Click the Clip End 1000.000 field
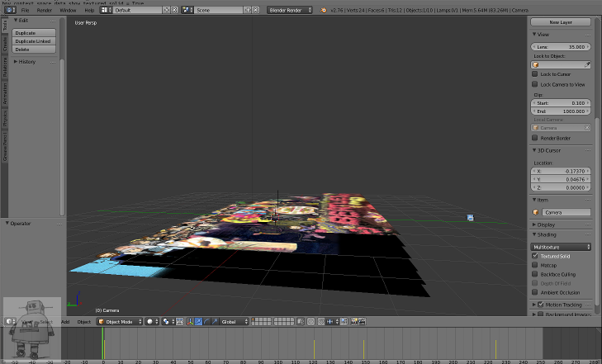This screenshot has width=602, height=364. tap(561, 111)
